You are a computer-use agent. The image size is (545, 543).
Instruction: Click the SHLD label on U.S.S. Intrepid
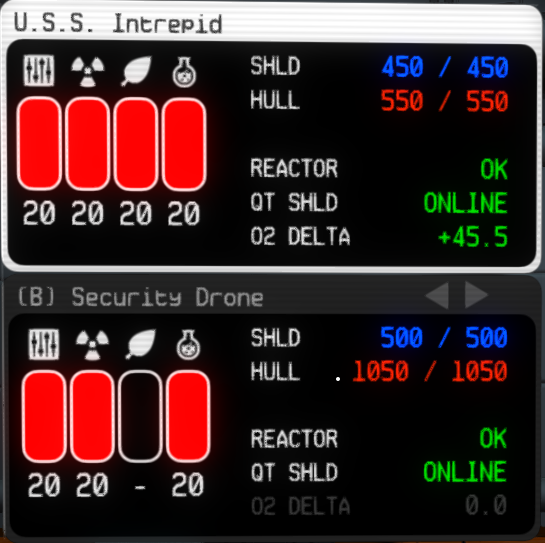(x=275, y=66)
